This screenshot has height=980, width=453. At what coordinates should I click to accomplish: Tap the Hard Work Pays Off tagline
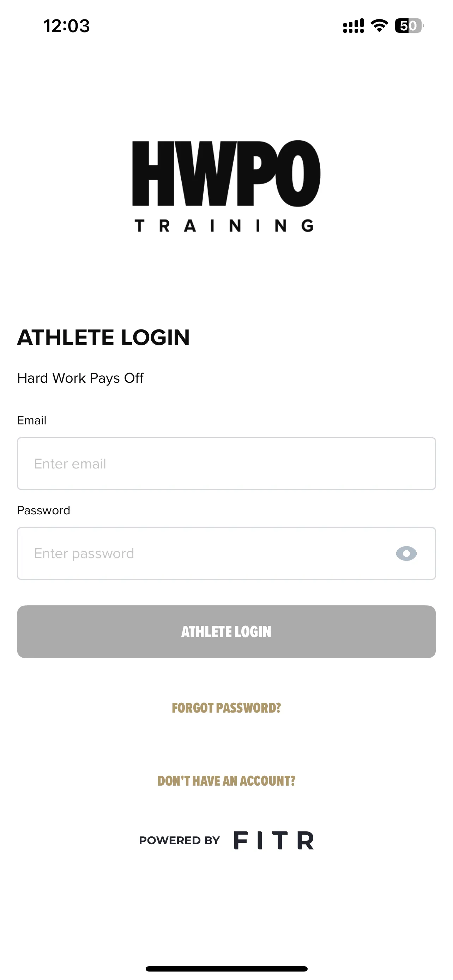tap(80, 378)
